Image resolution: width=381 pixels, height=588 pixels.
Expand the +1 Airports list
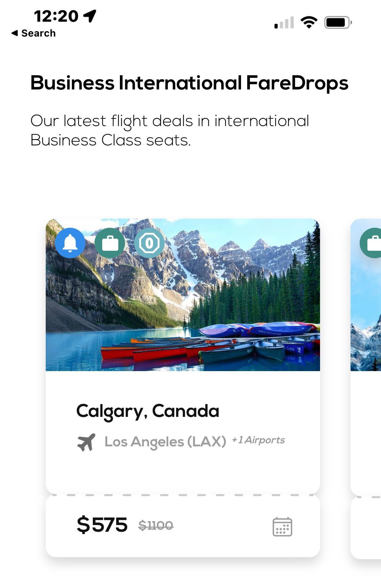258,440
